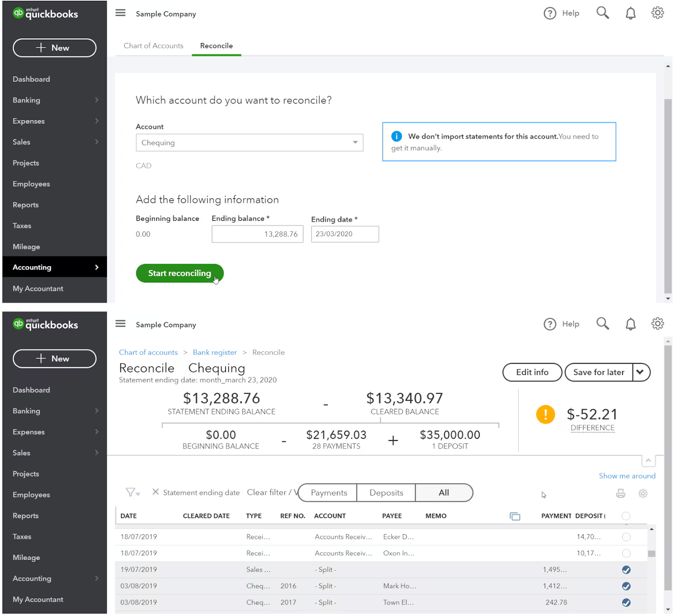Expand Accounting submenu in top sidebar
Viewport: 674px width, 616px height.
97,267
